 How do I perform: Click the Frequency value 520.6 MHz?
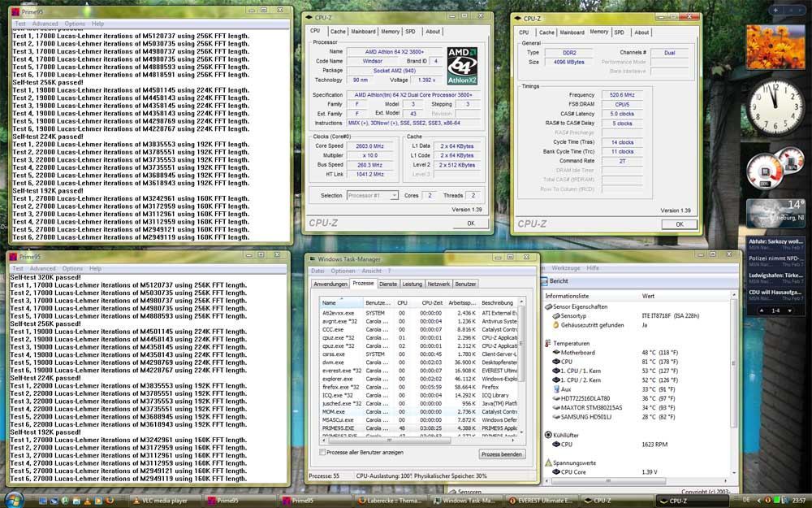pos(622,95)
